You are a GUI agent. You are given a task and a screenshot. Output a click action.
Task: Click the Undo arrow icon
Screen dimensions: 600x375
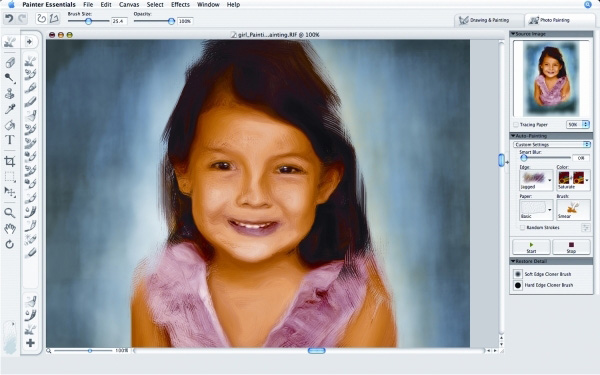[x=9, y=18]
